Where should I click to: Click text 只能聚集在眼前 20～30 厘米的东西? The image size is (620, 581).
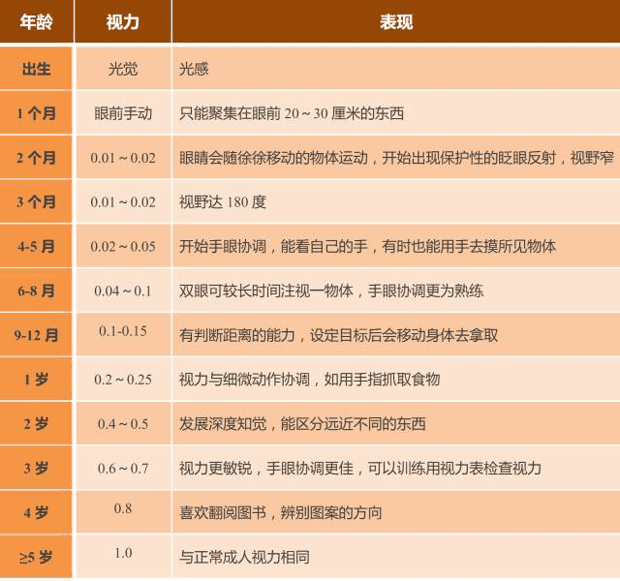(291, 113)
